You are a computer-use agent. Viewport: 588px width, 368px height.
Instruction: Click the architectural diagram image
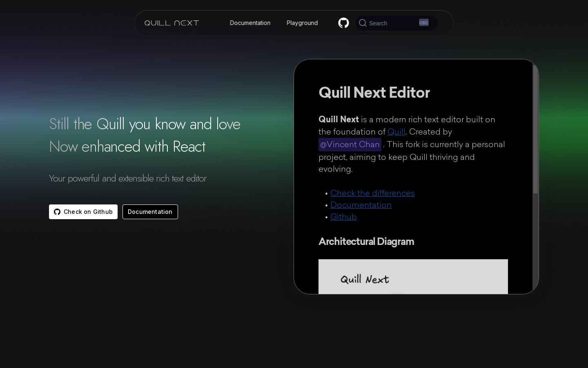point(413,276)
